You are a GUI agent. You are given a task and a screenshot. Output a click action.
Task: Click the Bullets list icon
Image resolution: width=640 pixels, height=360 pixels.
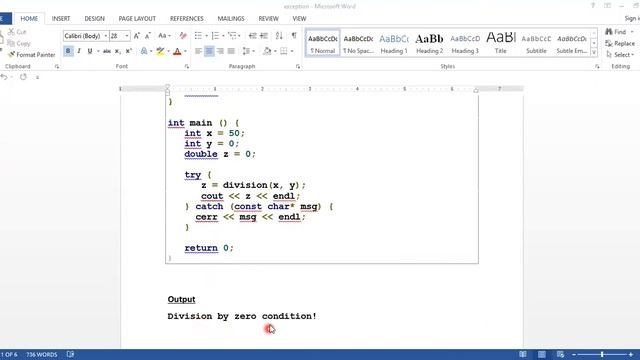[198, 36]
